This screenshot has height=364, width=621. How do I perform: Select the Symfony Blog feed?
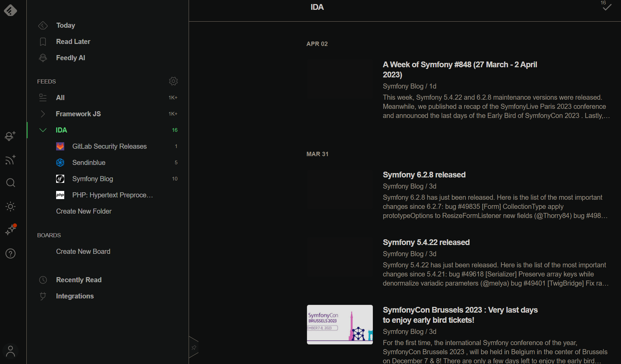[x=93, y=179]
